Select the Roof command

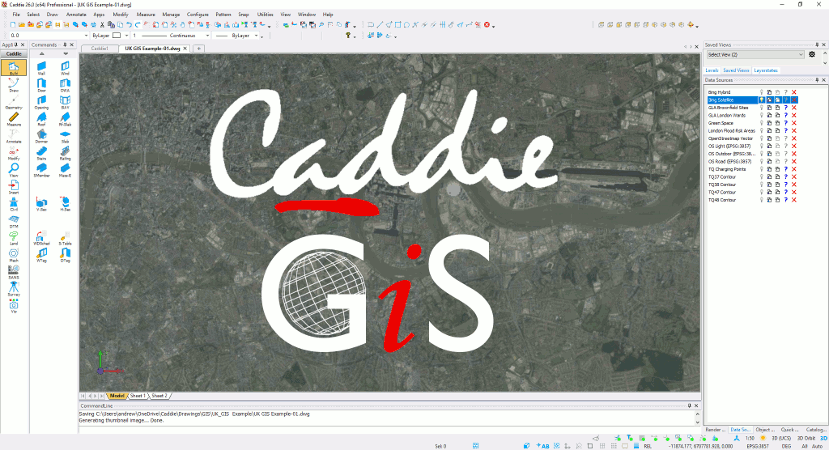pyautogui.click(x=41, y=118)
